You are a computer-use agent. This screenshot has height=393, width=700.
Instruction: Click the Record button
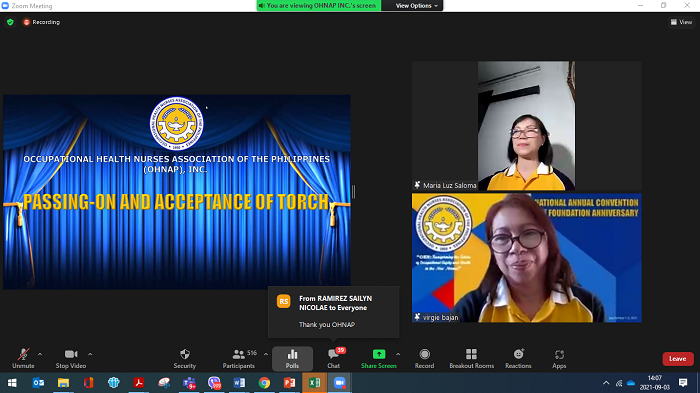click(x=425, y=359)
